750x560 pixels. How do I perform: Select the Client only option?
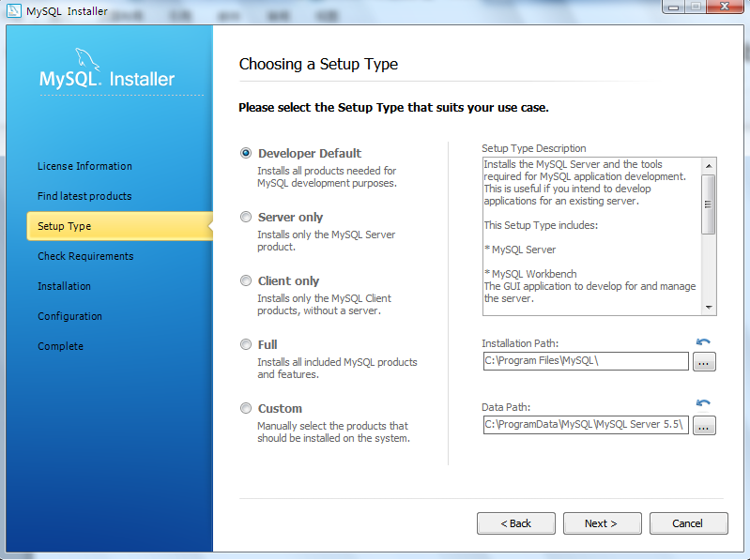coord(246,280)
